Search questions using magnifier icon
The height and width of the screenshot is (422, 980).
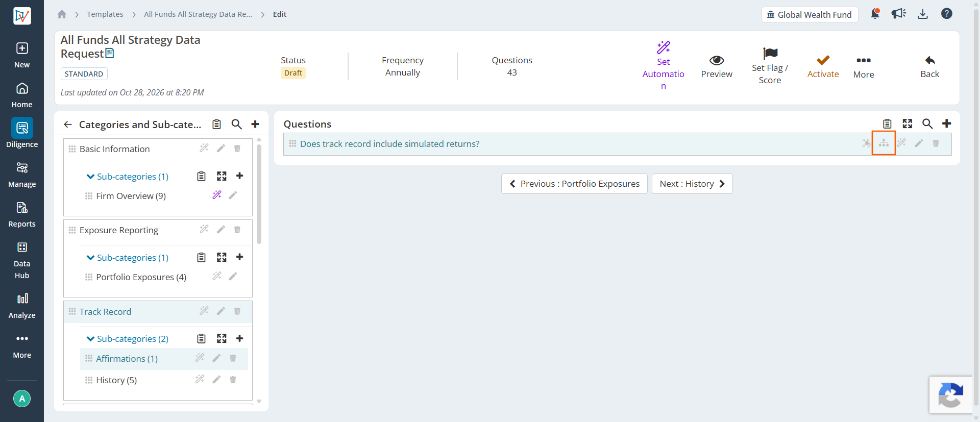point(927,123)
